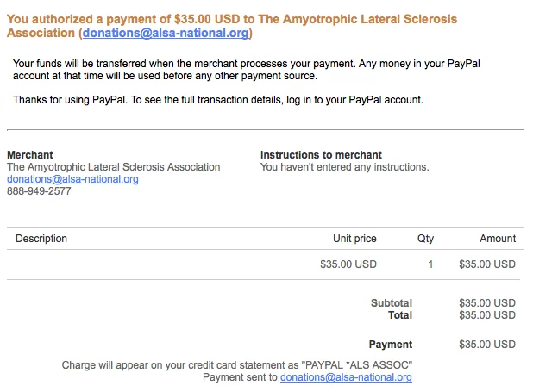Click the bold "Payment" label
533x392 pixels.
pyautogui.click(x=391, y=345)
